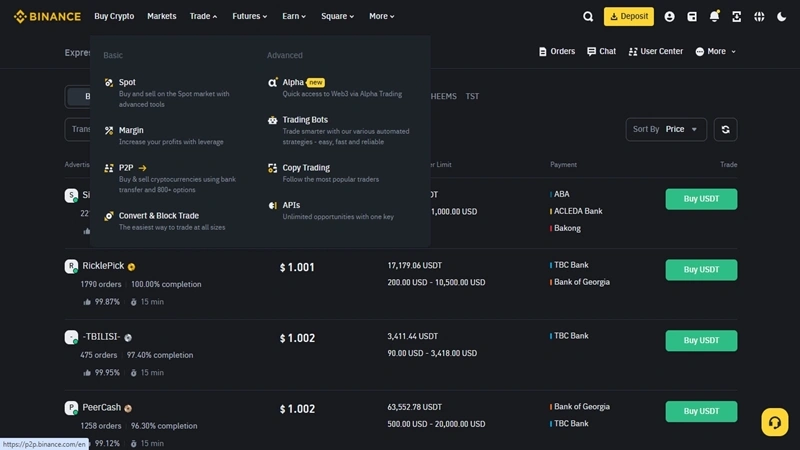
Task: Expand the Square dropdown menu
Action: tap(337, 16)
